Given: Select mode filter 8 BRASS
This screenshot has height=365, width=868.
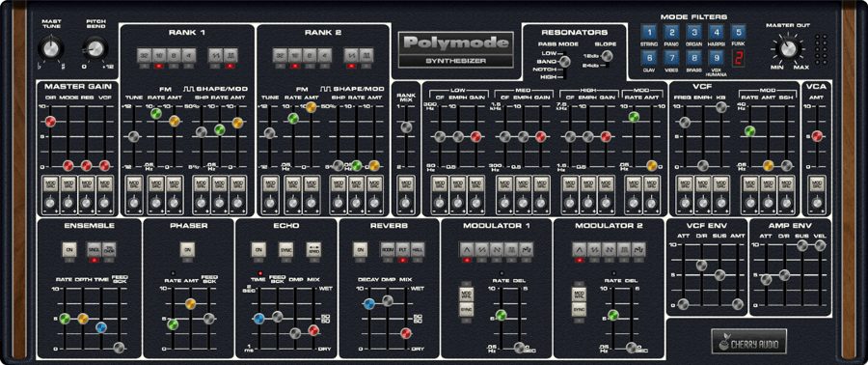Looking at the screenshot, I should [693, 58].
